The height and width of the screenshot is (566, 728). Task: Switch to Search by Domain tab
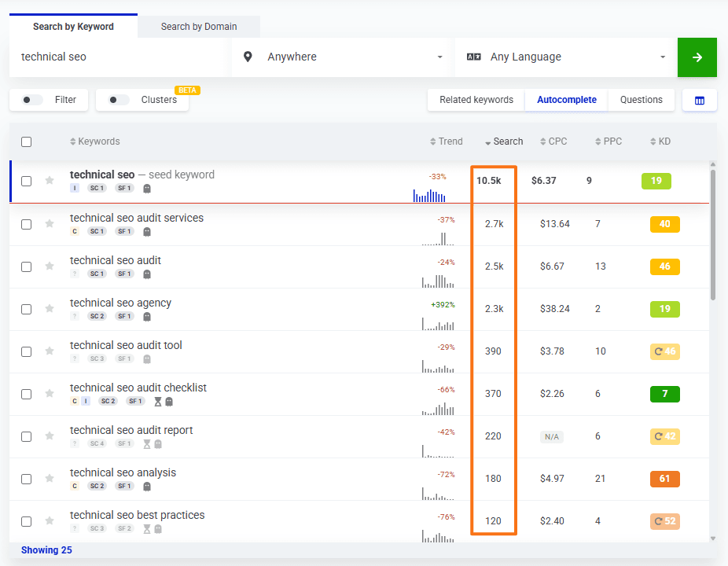[x=199, y=27]
